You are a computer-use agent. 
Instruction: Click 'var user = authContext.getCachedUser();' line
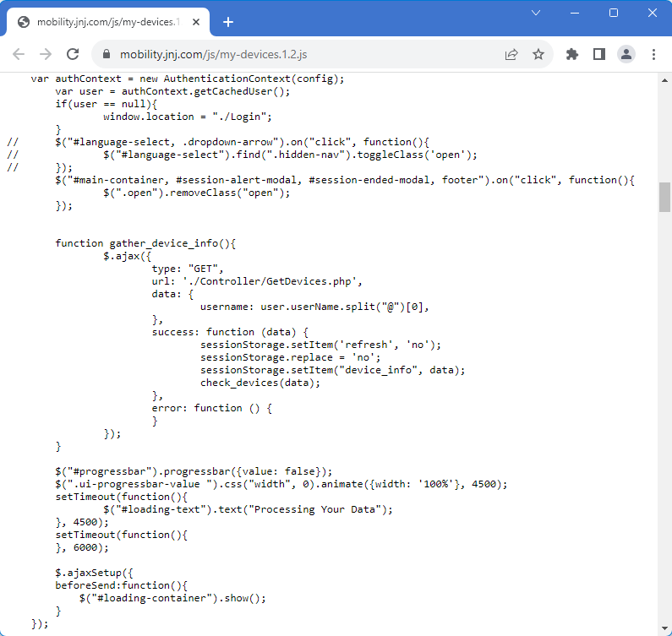pos(172,91)
